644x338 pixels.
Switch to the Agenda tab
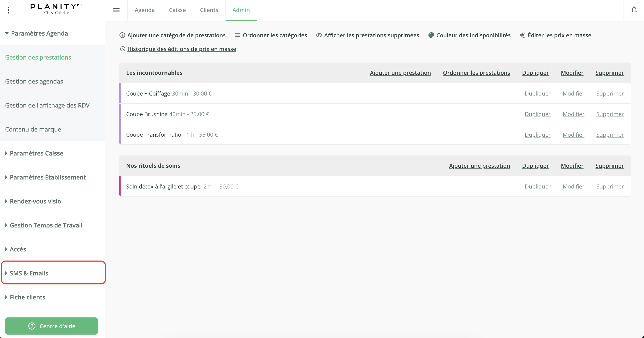pos(145,10)
